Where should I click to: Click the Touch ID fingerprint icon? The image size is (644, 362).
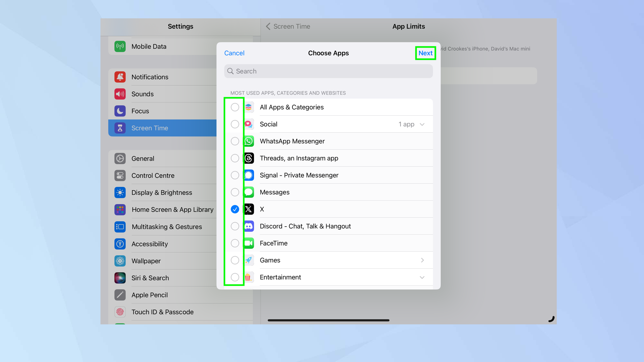(120, 312)
